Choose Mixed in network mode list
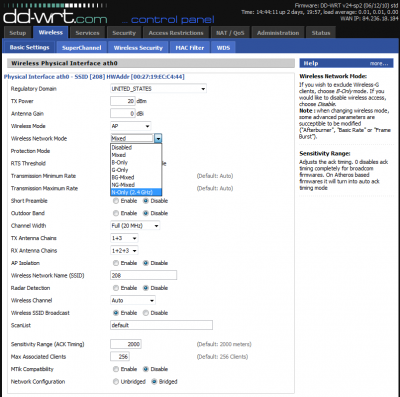The image size is (400, 397). [x=136, y=155]
